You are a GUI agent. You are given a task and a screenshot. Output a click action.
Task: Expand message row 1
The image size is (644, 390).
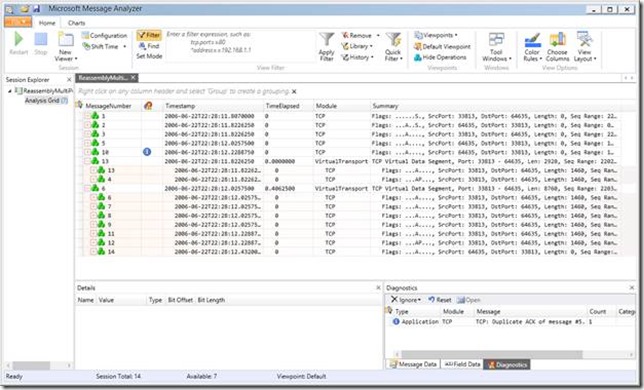(x=87, y=116)
